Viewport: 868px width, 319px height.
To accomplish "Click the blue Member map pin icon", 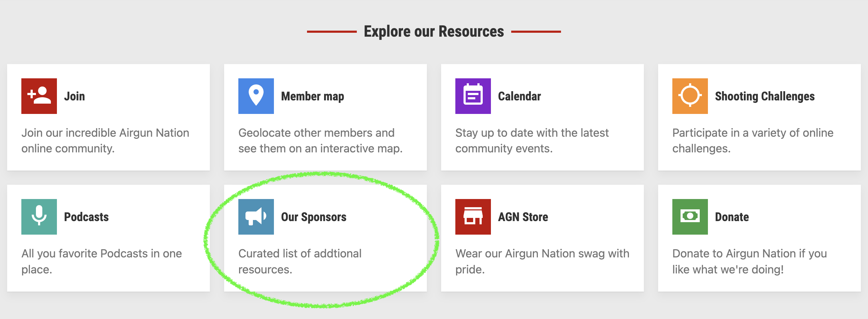I will [256, 96].
